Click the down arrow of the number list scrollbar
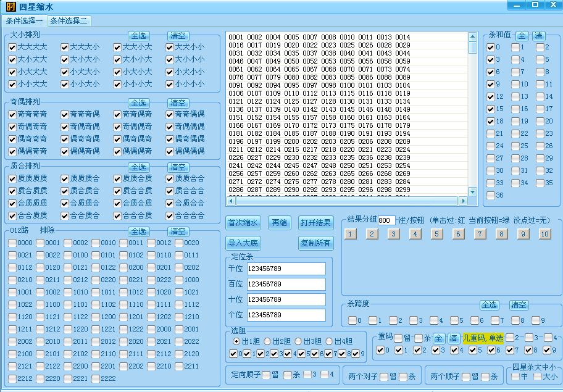Viewport: 563px width, 392px height. coord(472,192)
